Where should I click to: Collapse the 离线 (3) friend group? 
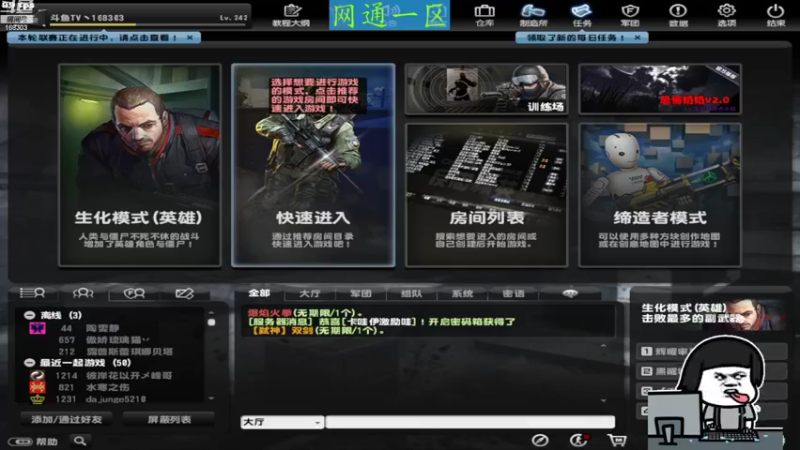30,315
